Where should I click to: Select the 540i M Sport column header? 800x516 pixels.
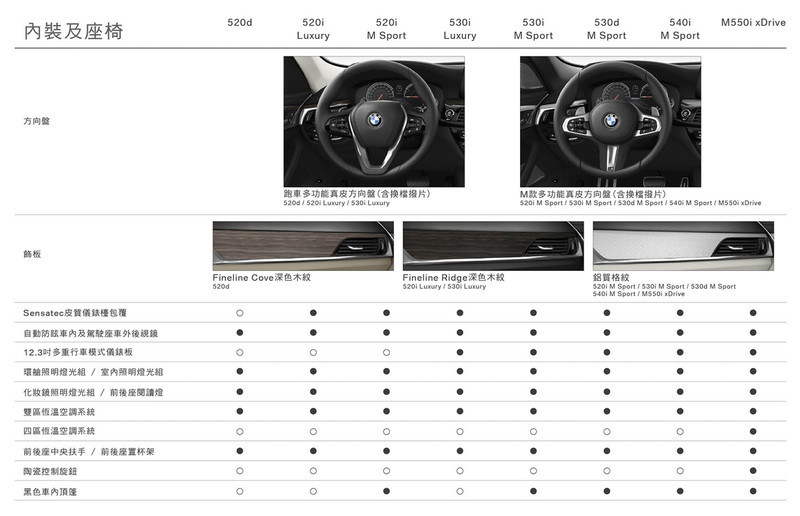click(680, 29)
